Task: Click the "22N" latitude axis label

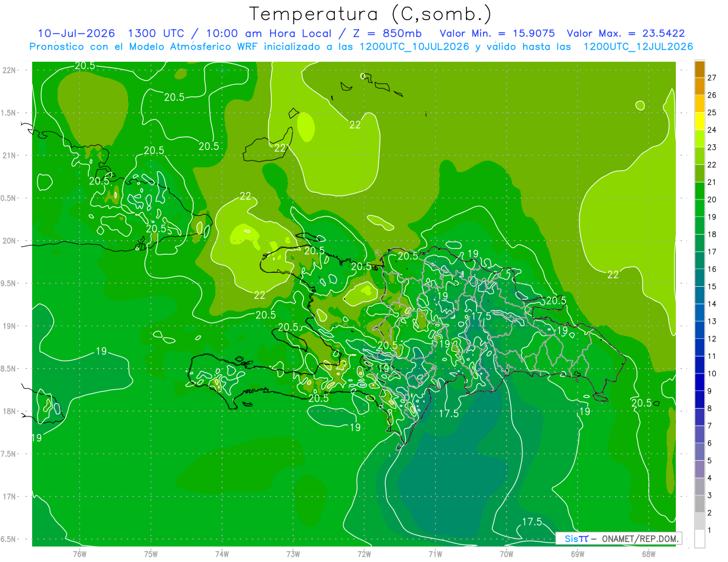Action: coord(10,70)
